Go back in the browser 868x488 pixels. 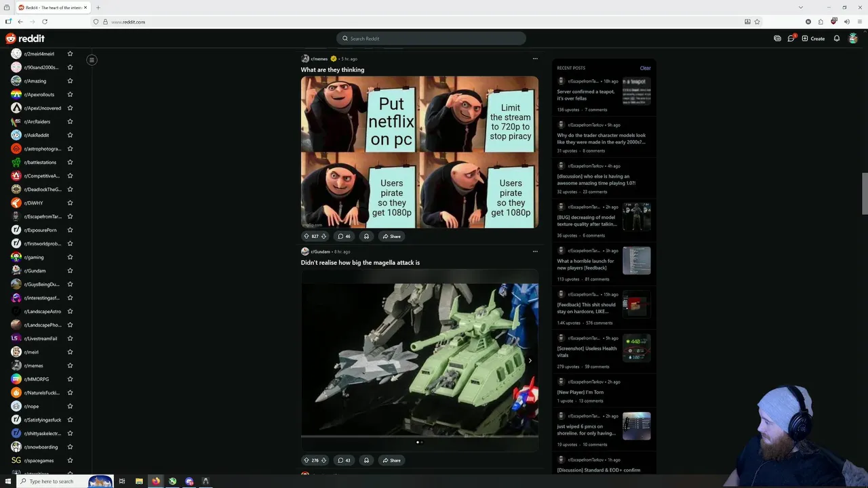click(20, 22)
